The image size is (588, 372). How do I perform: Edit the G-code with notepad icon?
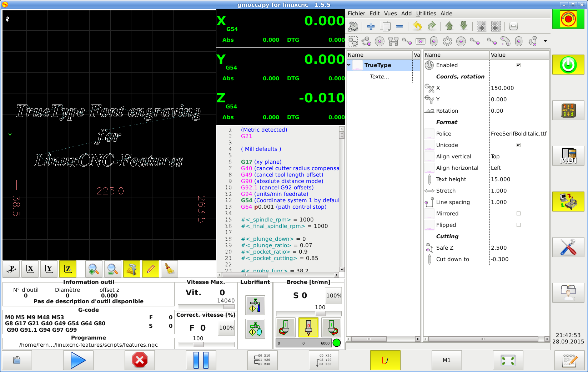pos(569,360)
